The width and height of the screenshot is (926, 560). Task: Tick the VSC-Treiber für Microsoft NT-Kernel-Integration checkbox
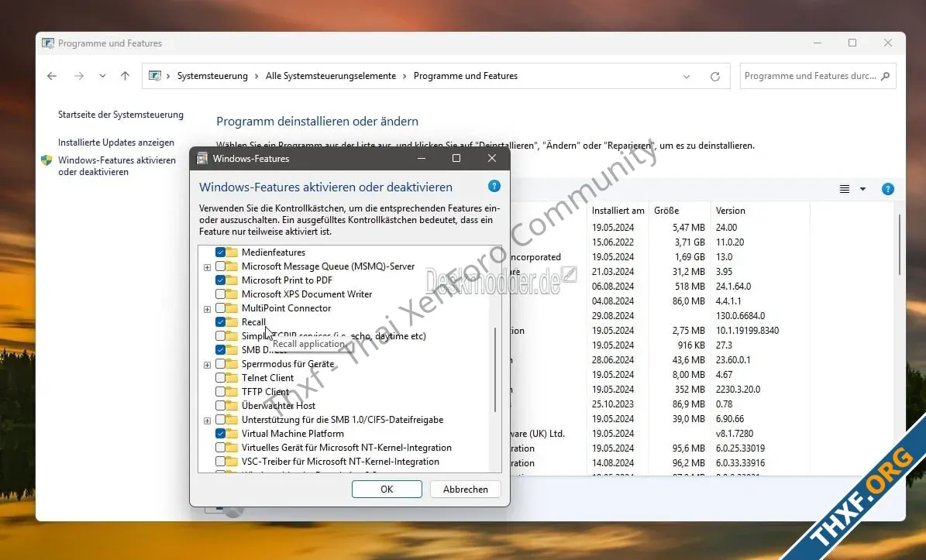220,462
